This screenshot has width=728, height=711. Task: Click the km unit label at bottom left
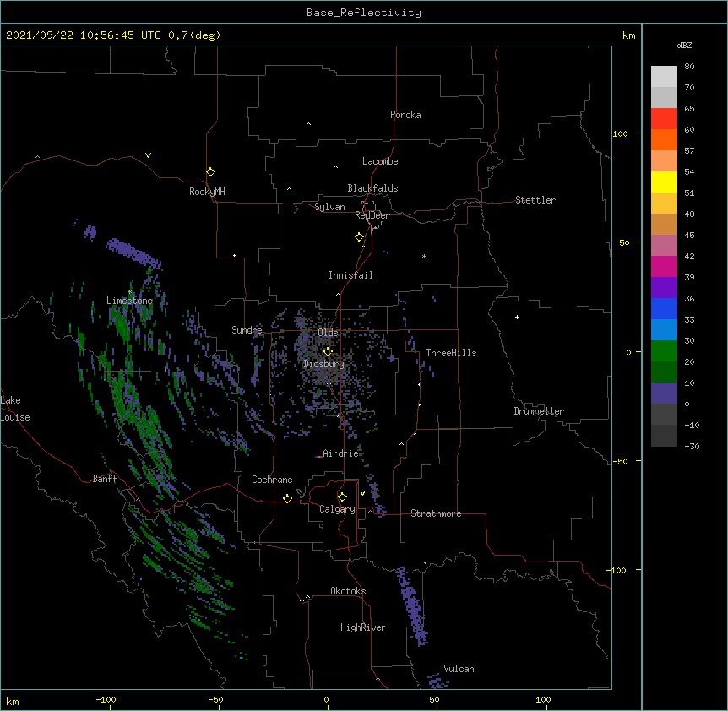[13, 702]
